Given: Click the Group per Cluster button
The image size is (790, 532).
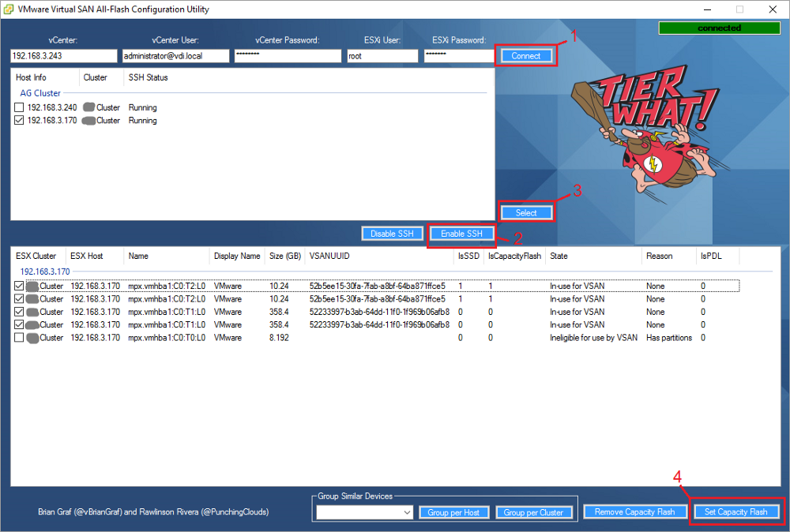Looking at the screenshot, I should [x=533, y=512].
